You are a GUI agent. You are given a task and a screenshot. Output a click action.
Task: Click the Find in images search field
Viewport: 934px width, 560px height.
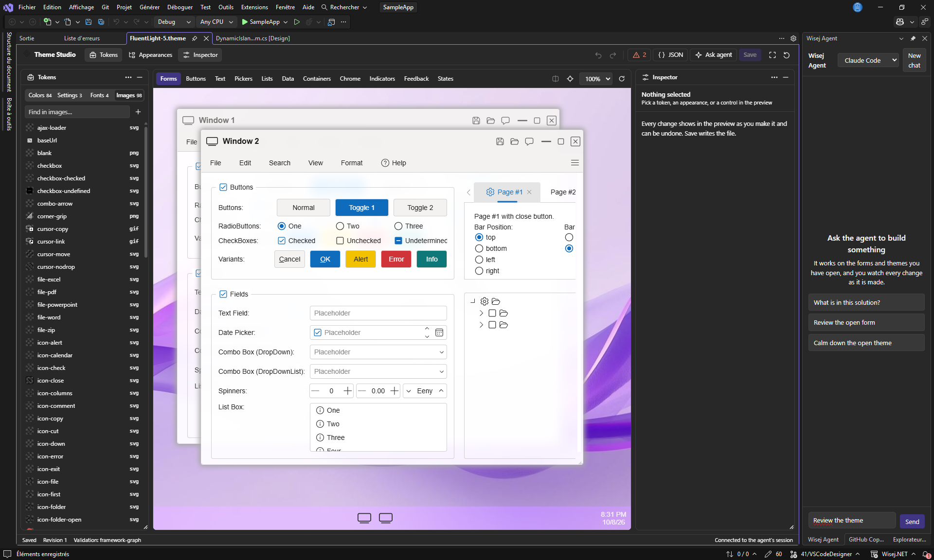point(77,112)
